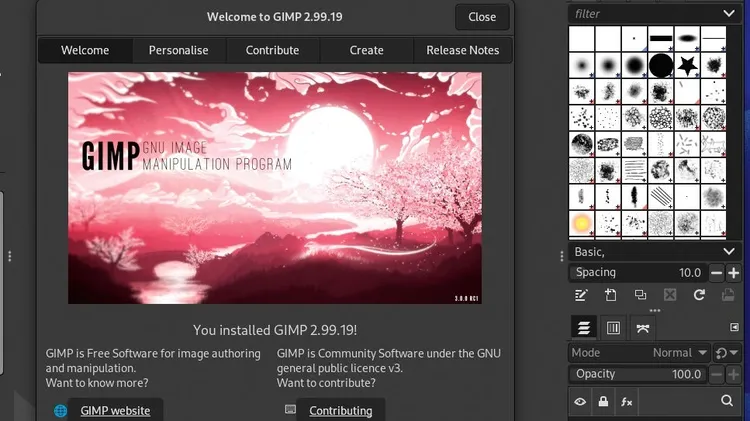750x421 pixels.
Task: Increase brush Spacing with plus button
Action: point(733,273)
